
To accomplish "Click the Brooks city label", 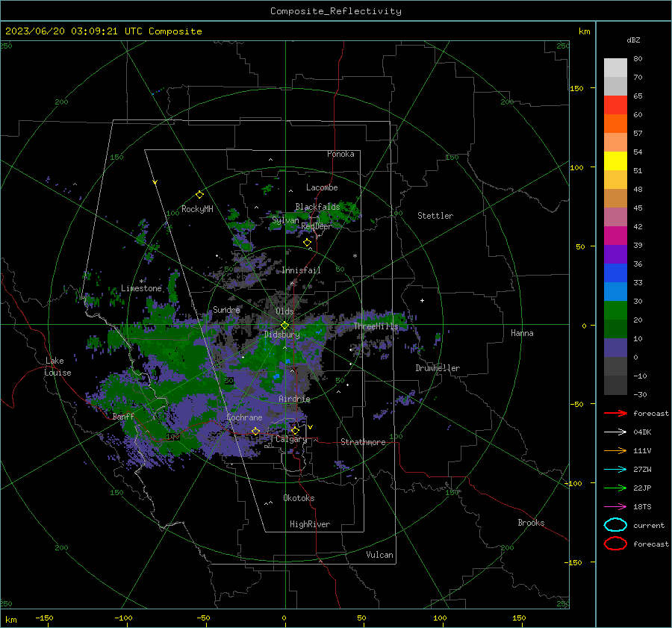I will click(x=531, y=523).
